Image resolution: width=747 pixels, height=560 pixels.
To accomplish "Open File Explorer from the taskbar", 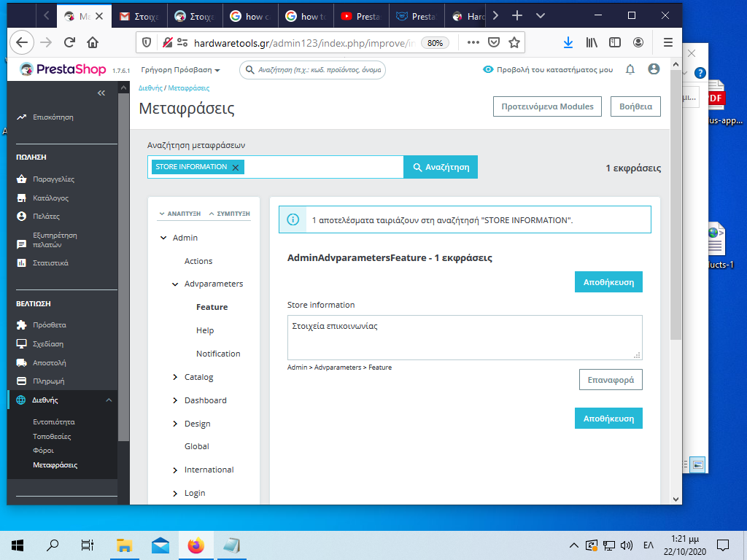I will click(x=124, y=545).
